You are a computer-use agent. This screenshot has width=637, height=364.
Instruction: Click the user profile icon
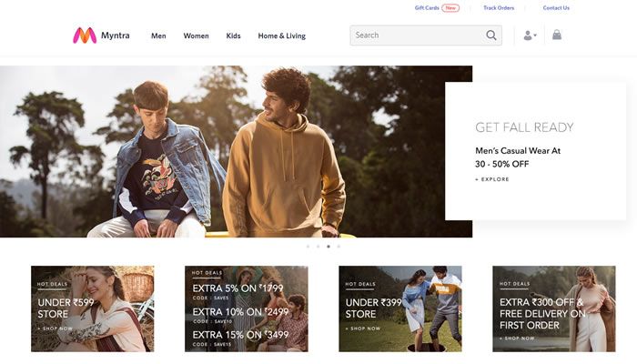(x=527, y=35)
